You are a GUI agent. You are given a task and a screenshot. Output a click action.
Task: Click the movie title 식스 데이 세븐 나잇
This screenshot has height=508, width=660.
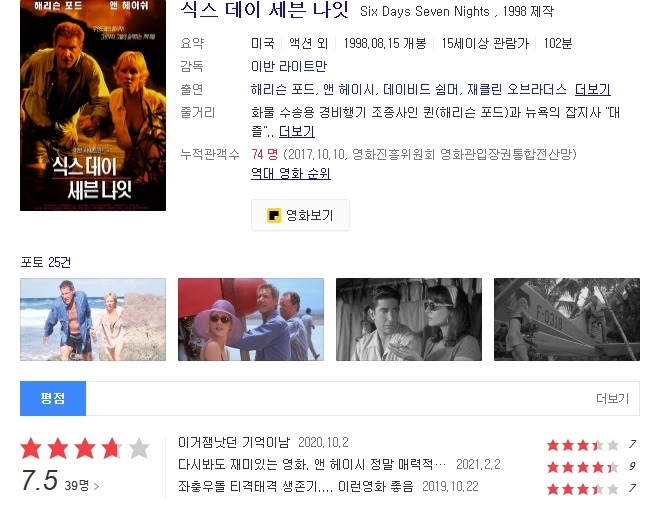[x=264, y=10]
